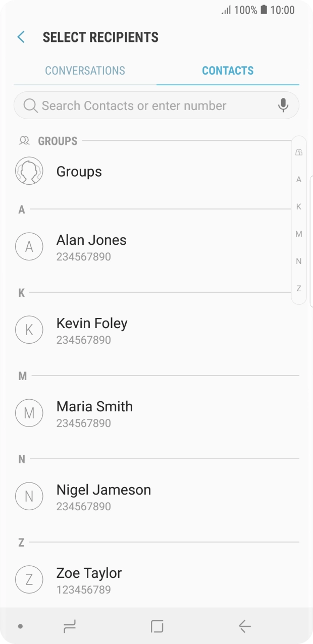Viewport: 313px width, 644px height.
Task: Tap the back arrow in the header
Action: pyautogui.click(x=20, y=37)
